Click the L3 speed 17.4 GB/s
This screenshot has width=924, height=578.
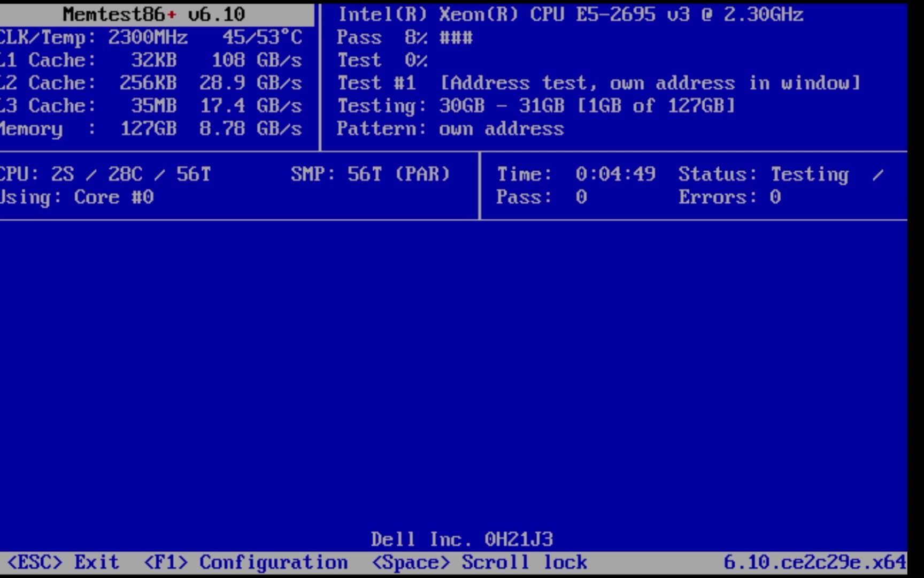(x=251, y=106)
